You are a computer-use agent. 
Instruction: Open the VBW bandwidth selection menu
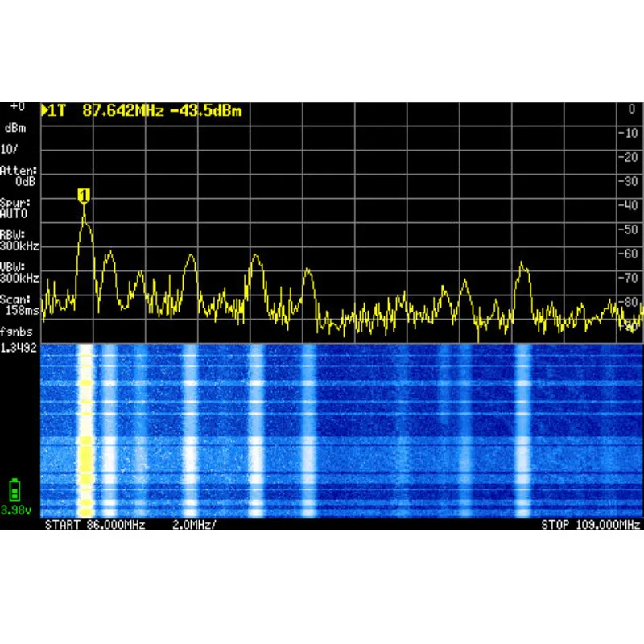pyautogui.click(x=18, y=276)
